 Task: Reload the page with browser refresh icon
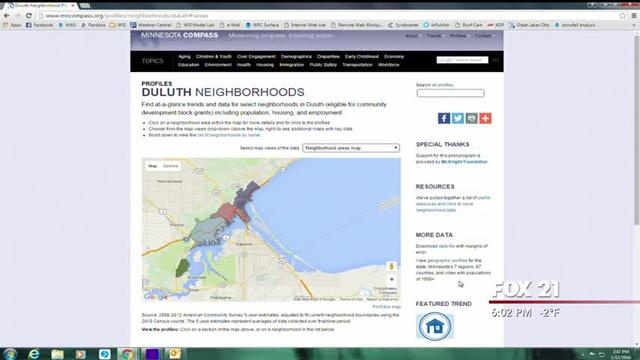[29, 16]
